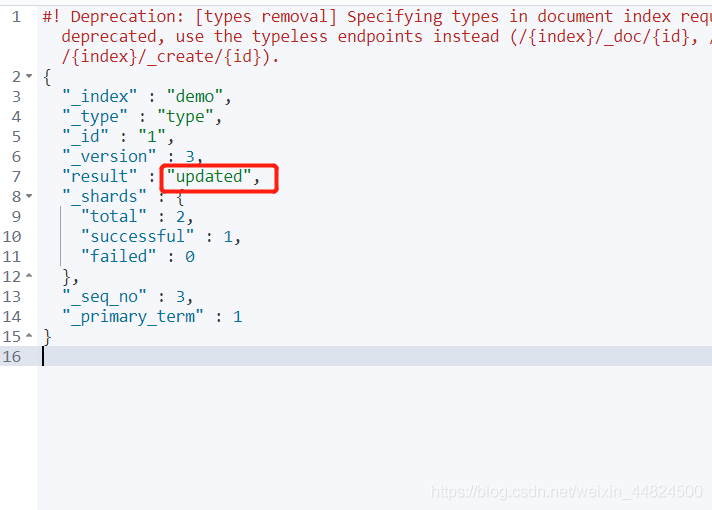Click the "updated" result value
The width and height of the screenshot is (712, 510).
point(209,176)
